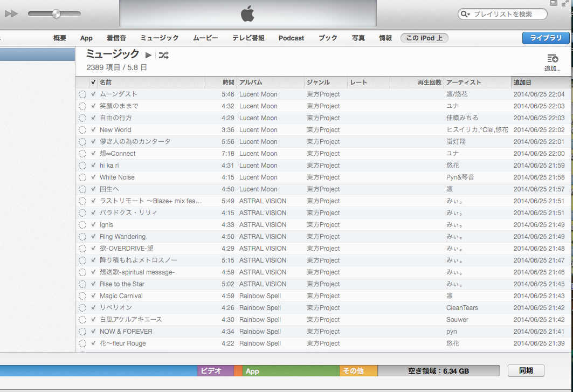This screenshot has width=573, height=392.
Task: Uncheck the ムーンダスト track
Action: click(x=93, y=94)
